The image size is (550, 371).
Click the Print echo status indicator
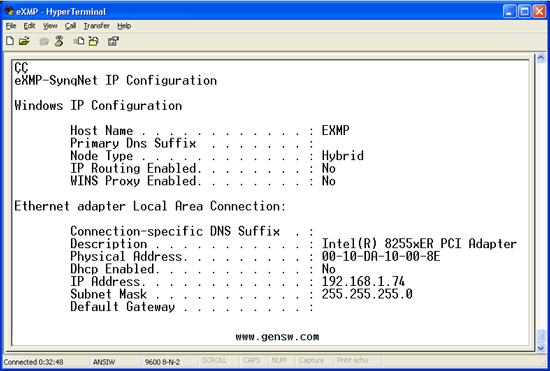coord(353,360)
